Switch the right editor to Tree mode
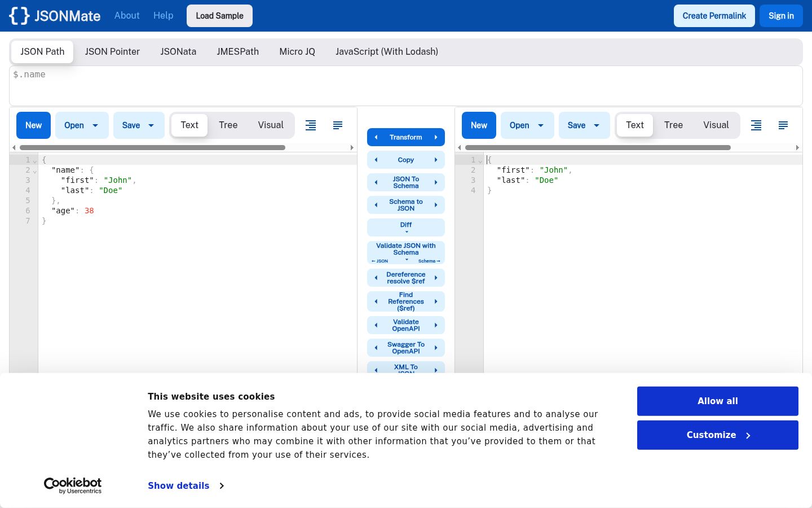Image resolution: width=812 pixels, height=508 pixels. [x=674, y=125]
